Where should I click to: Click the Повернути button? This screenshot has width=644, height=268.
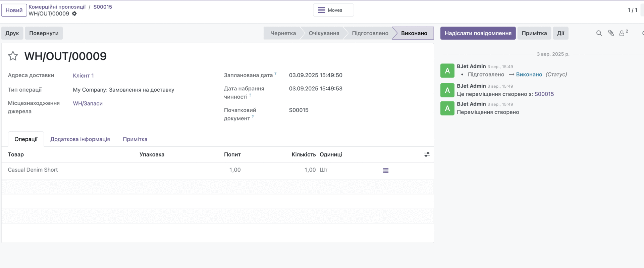[x=44, y=33]
